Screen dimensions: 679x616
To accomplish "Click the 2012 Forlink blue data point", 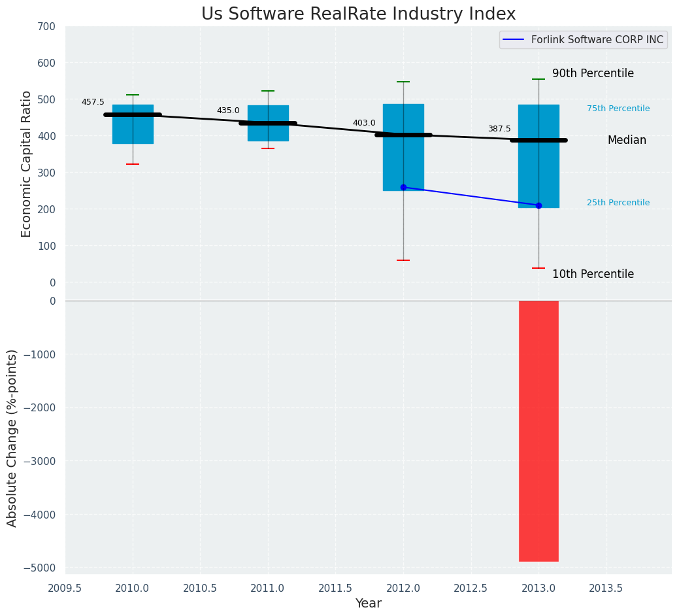I will (404, 188).
